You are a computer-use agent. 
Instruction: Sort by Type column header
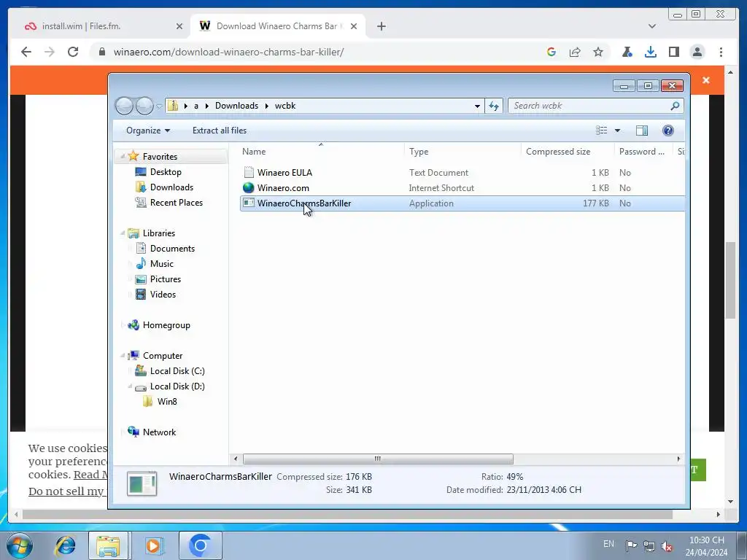click(x=462, y=152)
